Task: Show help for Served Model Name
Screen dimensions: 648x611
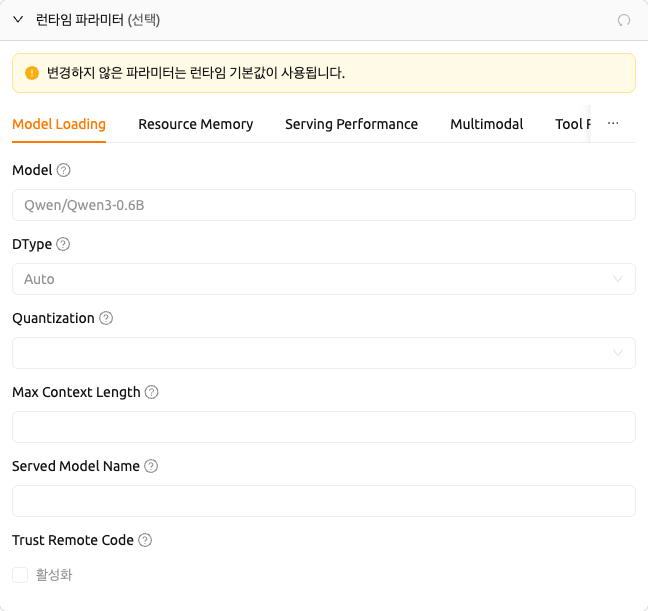Action: (151, 466)
